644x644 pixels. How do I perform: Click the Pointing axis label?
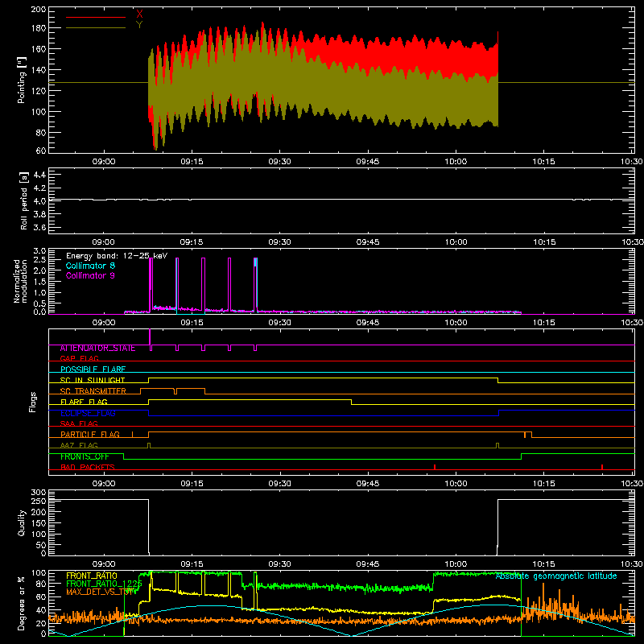point(22,80)
